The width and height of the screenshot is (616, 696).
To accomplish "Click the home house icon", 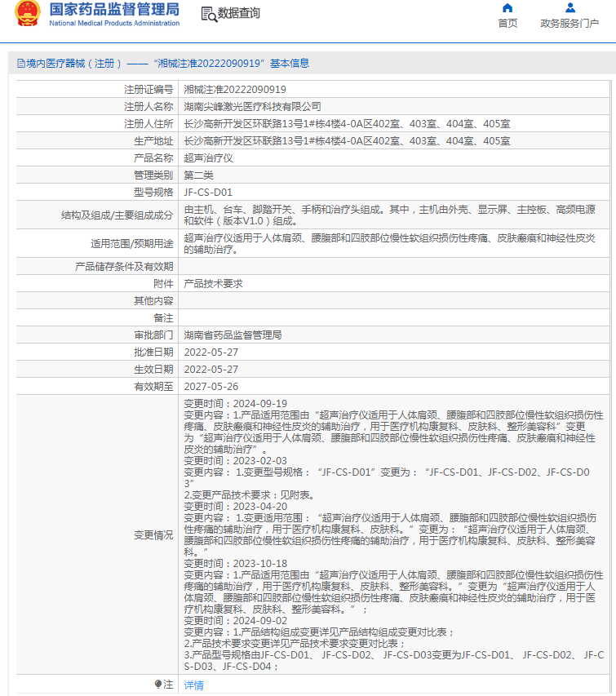I will (507, 8).
